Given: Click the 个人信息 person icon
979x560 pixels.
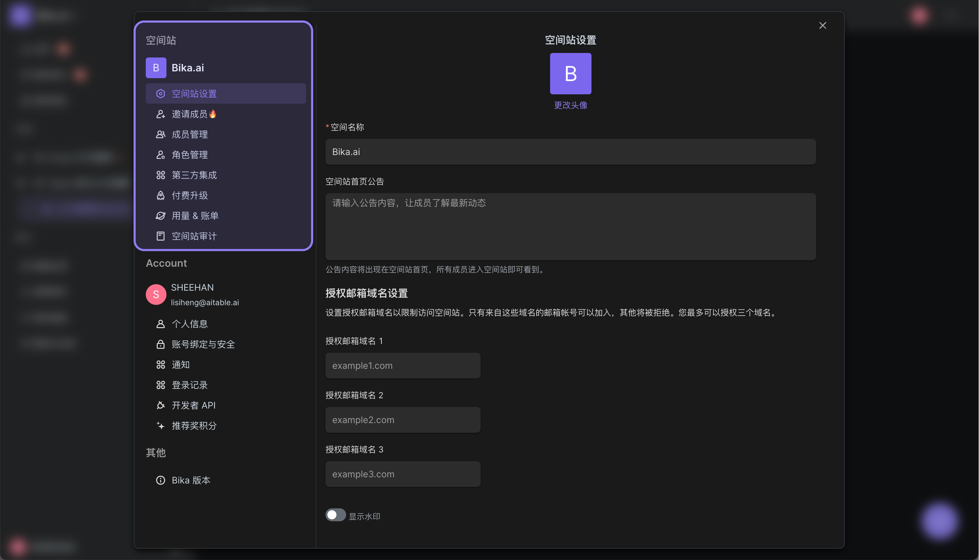Looking at the screenshot, I should tap(160, 324).
